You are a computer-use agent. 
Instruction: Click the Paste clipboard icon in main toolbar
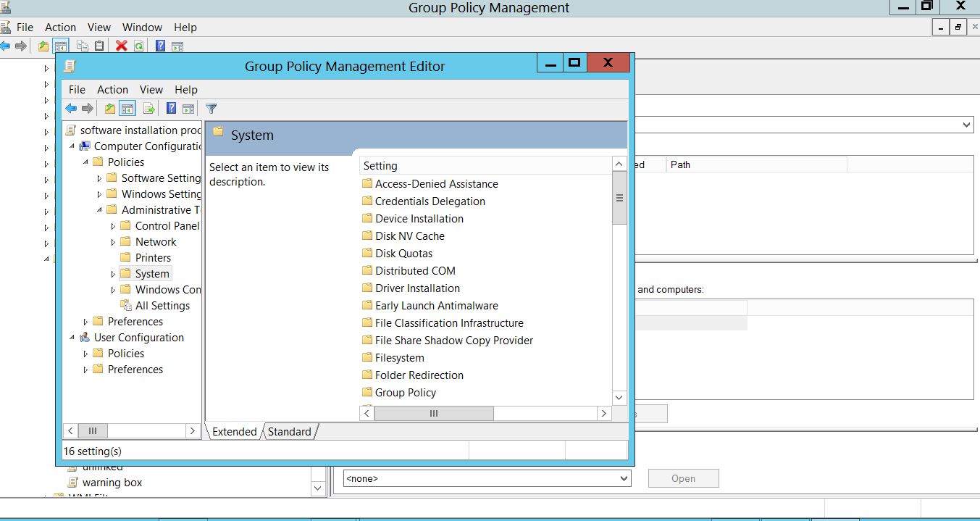pos(99,46)
